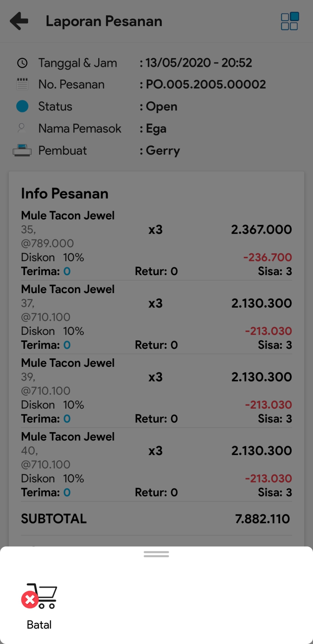Tap the SUBTOTAL amount 7.882.110
The image size is (313, 644).
pos(262,519)
